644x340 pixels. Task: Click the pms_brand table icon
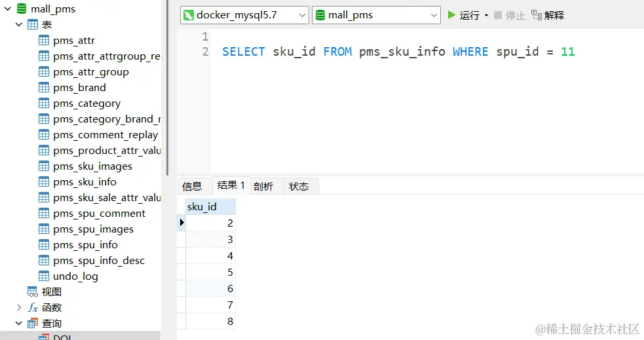click(44, 88)
